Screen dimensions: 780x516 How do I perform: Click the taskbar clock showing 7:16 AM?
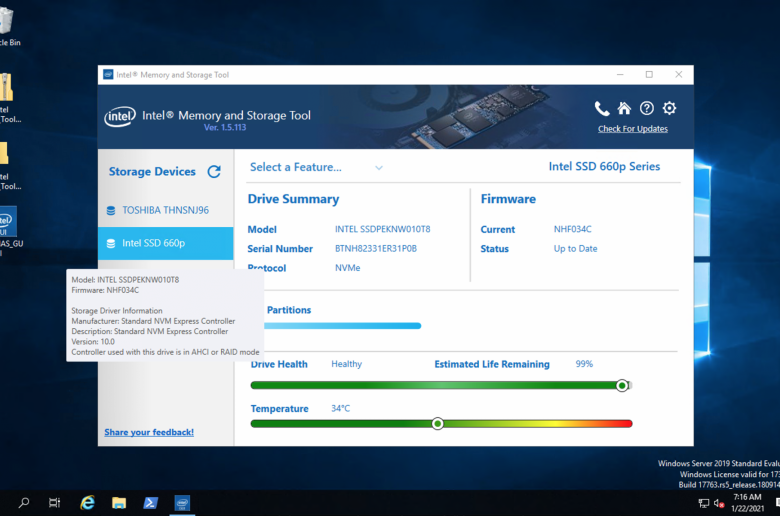pyautogui.click(x=747, y=503)
